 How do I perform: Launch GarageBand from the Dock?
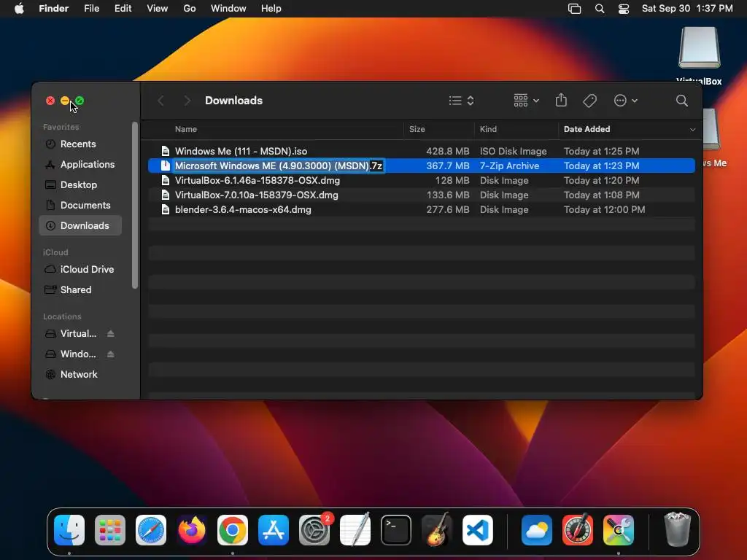pyautogui.click(x=437, y=530)
